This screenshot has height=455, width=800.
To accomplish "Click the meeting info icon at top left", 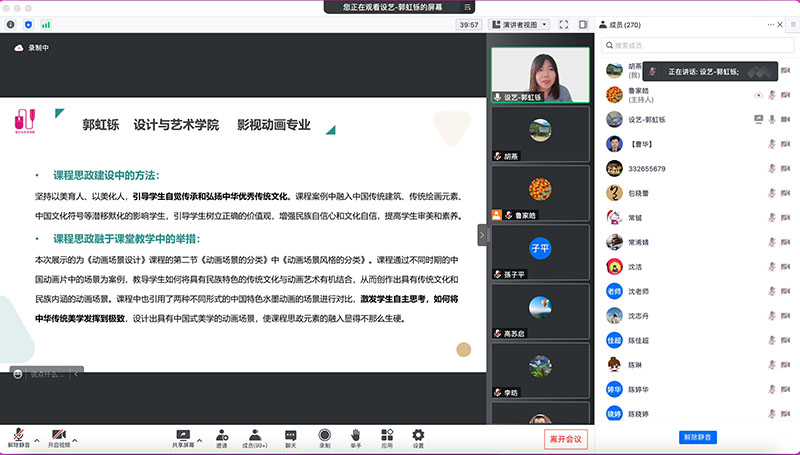I will 11,23.
